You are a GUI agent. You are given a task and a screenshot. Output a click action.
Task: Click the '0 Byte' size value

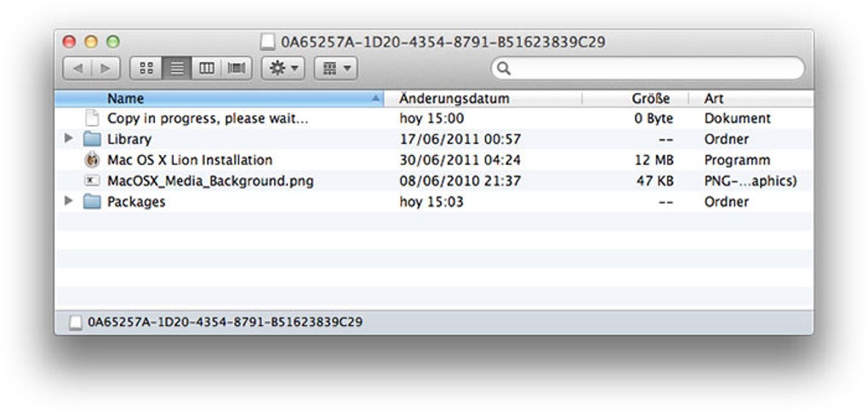(x=654, y=118)
